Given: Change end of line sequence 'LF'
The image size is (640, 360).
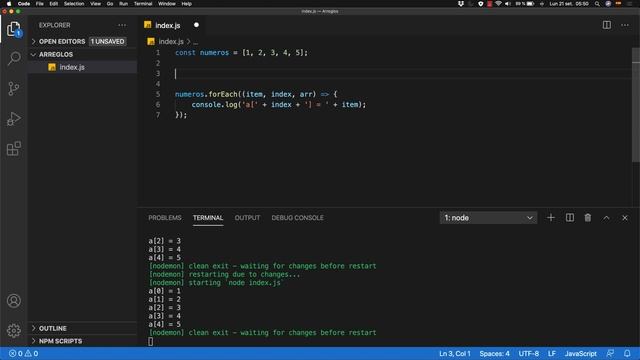Looking at the screenshot, I should [551, 353].
